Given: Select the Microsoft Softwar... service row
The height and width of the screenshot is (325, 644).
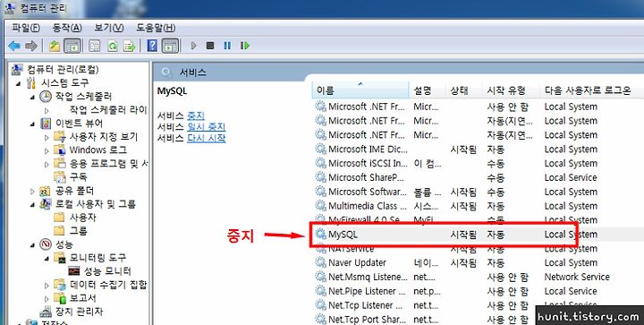Looking at the screenshot, I should point(477,192).
